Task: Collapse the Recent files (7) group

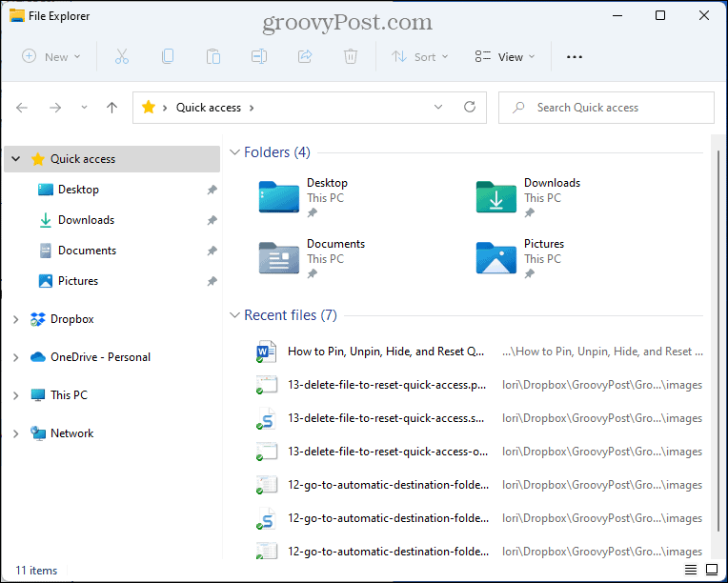Action: [x=235, y=315]
